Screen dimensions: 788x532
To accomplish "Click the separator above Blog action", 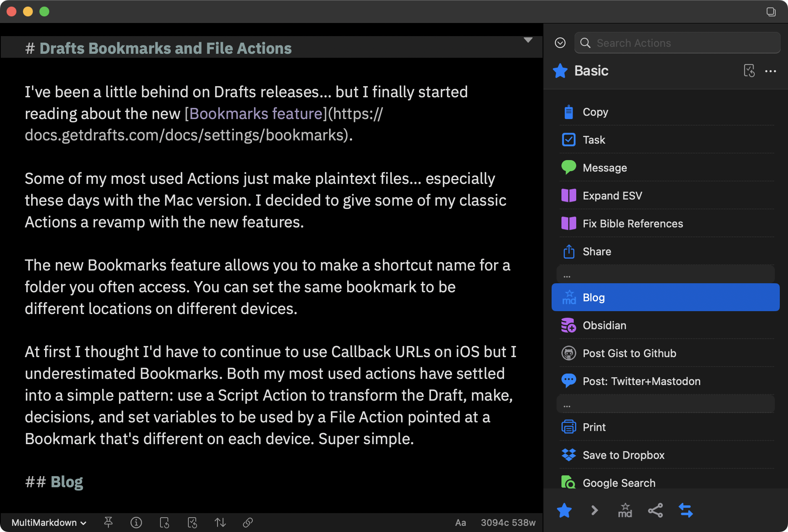I will (665, 274).
